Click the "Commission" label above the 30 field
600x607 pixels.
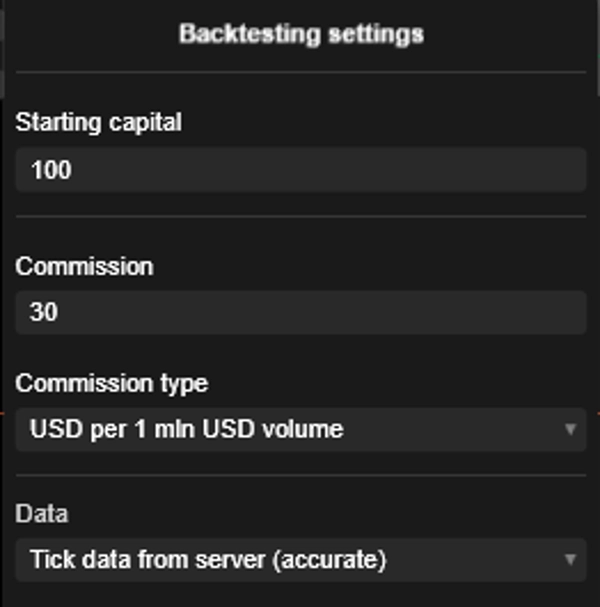[x=84, y=266]
